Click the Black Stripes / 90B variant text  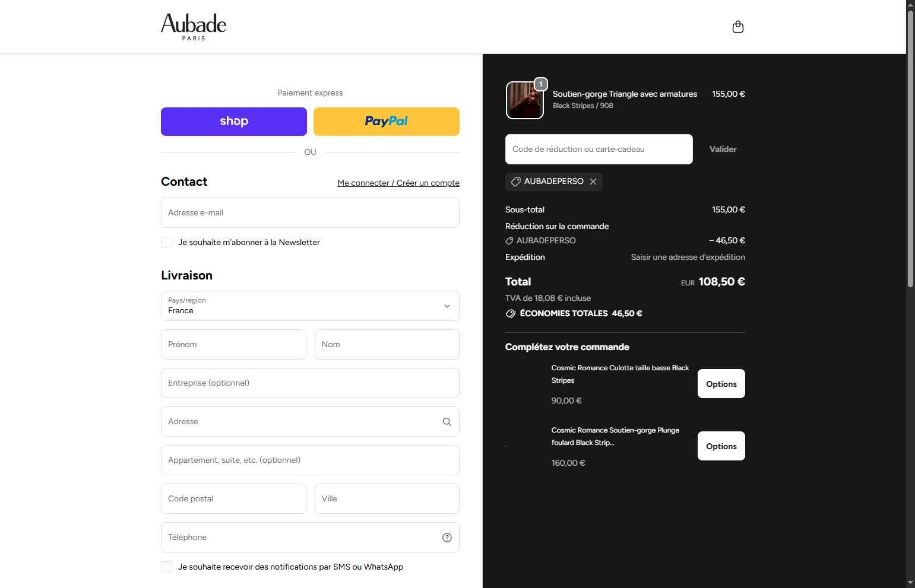582,106
